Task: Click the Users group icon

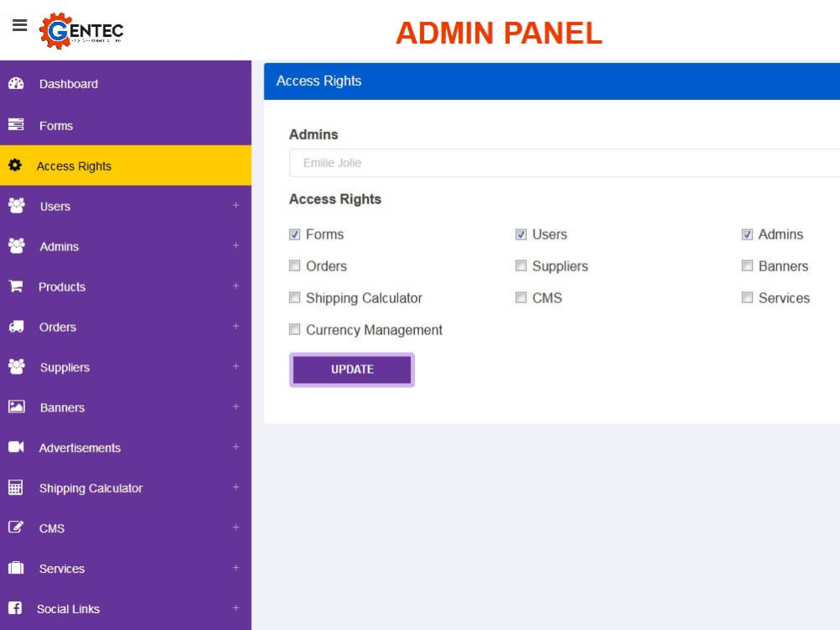Action: tap(17, 206)
